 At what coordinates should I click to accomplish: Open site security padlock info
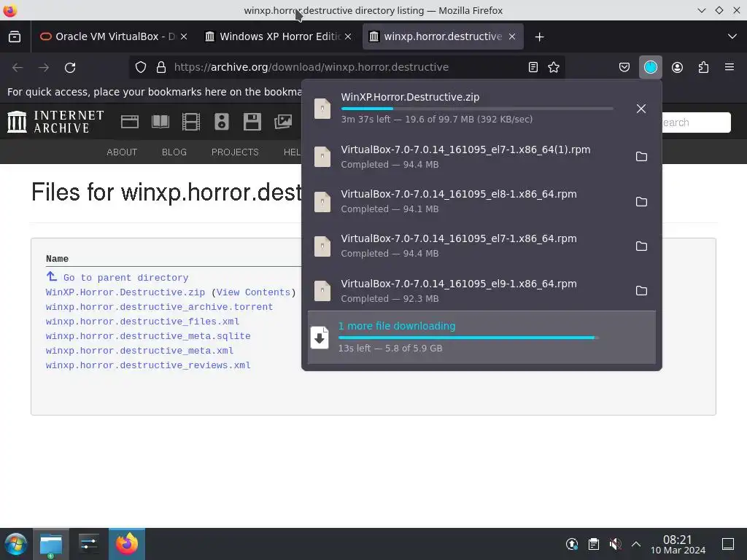click(x=161, y=67)
